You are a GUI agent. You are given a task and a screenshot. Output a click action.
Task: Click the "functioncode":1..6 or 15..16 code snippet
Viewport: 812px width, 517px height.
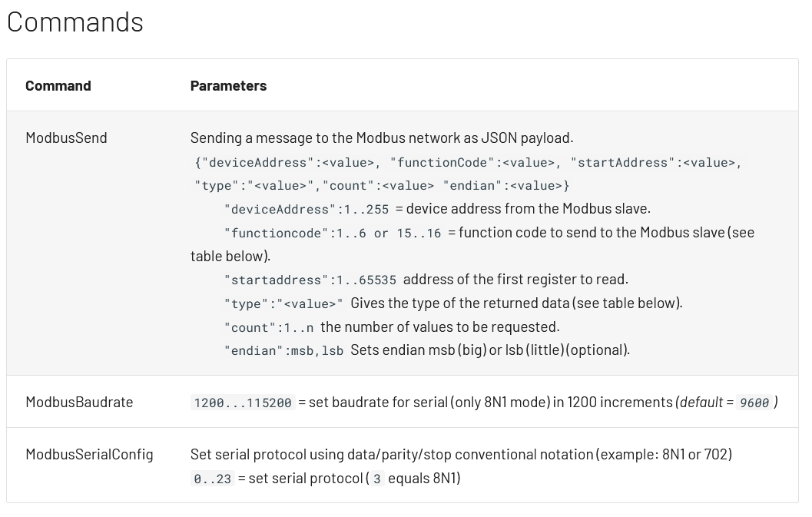click(333, 233)
